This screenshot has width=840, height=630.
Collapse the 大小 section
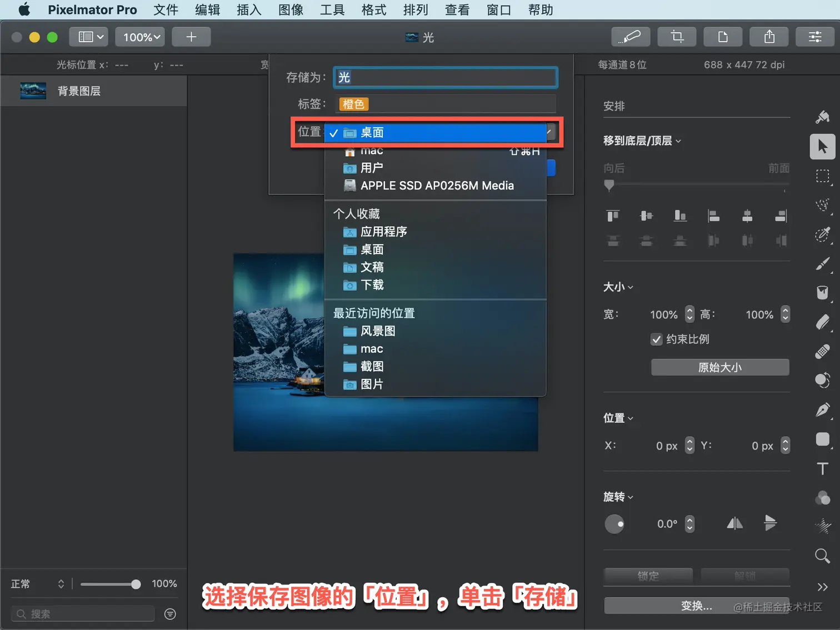point(631,287)
